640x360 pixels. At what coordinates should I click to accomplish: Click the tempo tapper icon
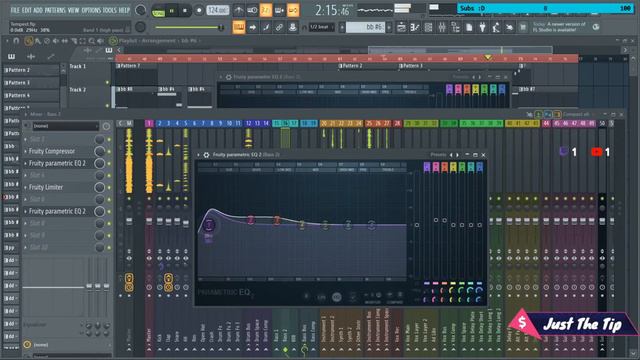tap(496, 27)
